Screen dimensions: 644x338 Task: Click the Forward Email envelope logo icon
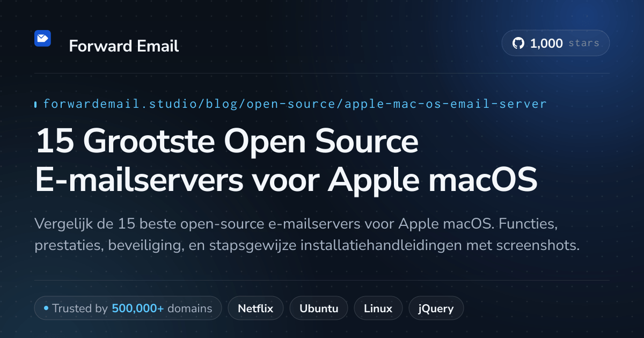point(42,38)
